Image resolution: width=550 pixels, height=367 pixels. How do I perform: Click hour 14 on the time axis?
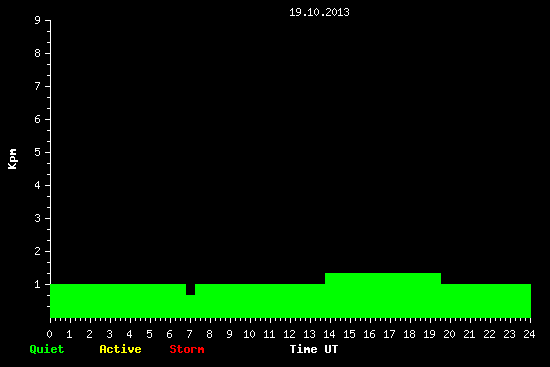click(329, 334)
